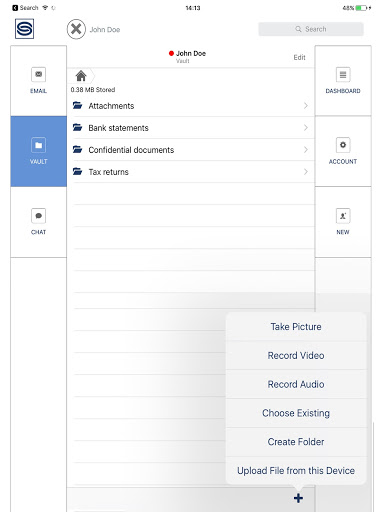Expand Attachments folder chevron
This screenshot has width=384, height=512.
(x=306, y=106)
